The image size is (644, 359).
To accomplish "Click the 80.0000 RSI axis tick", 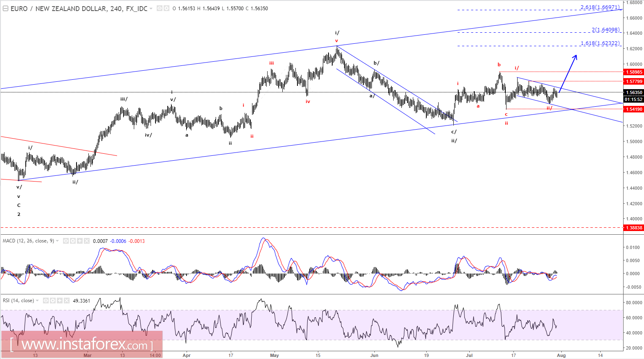I will (634, 303).
